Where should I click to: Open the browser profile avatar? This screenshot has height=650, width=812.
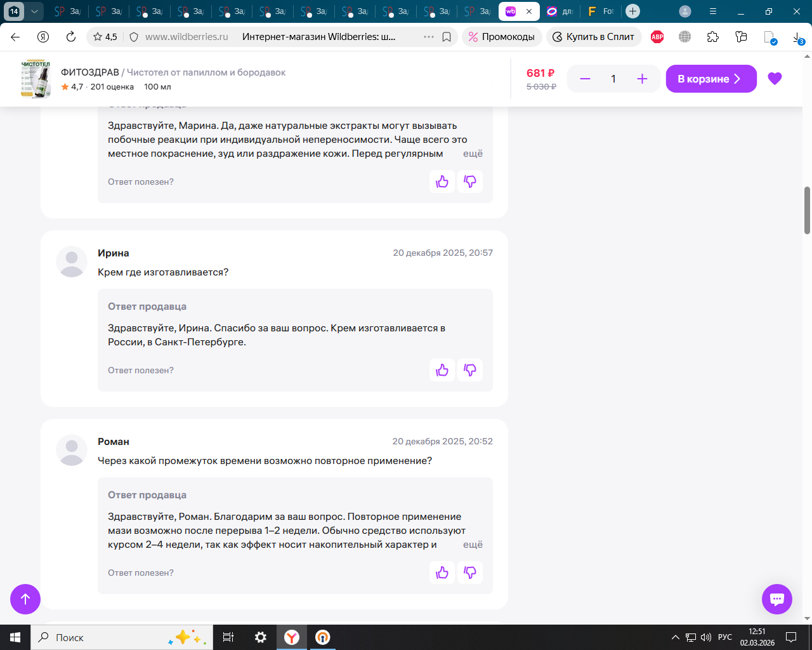pyautogui.click(x=685, y=11)
